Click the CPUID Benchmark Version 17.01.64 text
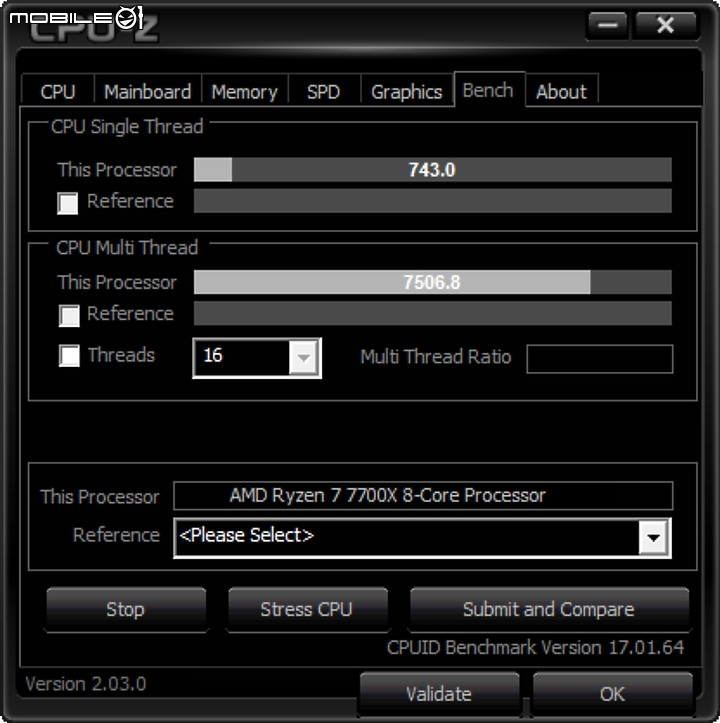This screenshot has width=720, height=723. click(x=536, y=647)
